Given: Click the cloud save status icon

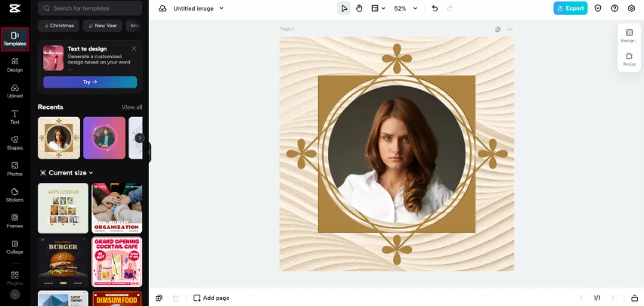Looking at the screenshot, I should click(x=163, y=8).
